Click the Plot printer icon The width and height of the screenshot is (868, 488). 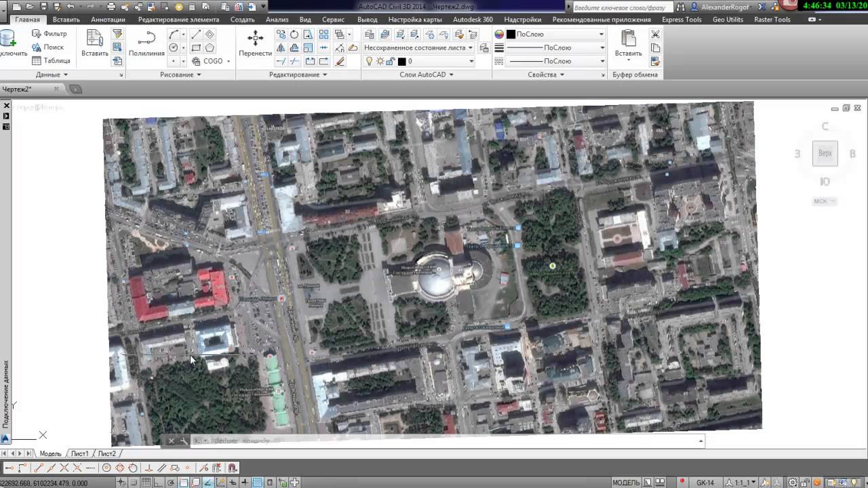(x=111, y=6)
